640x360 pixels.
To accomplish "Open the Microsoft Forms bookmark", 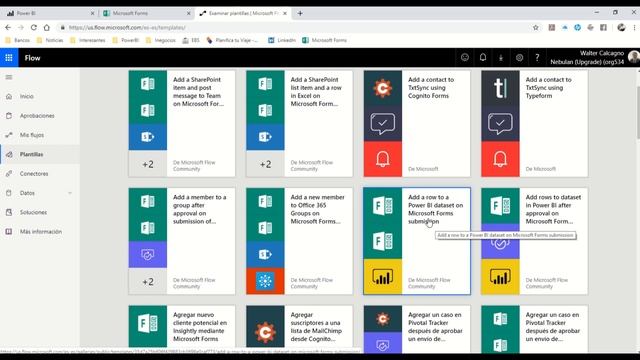I will pyautogui.click(x=324, y=40).
